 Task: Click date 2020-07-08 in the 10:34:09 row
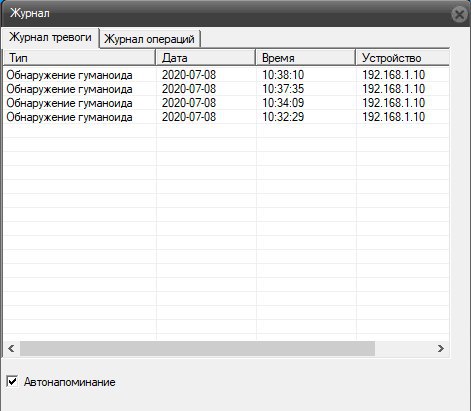(189, 103)
